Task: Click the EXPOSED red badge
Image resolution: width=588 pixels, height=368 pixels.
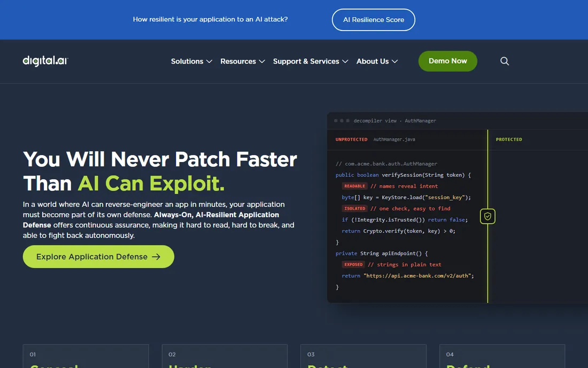Action: [x=353, y=264]
